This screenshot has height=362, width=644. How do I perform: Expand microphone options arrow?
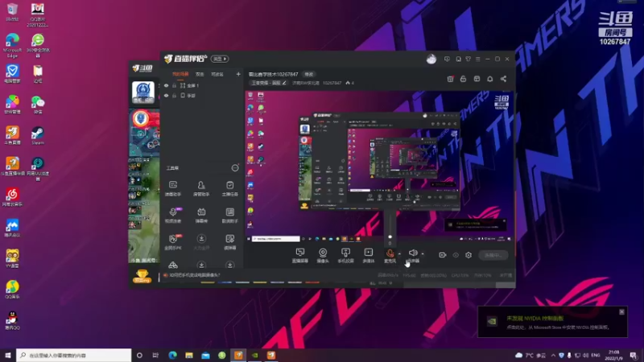point(399,254)
